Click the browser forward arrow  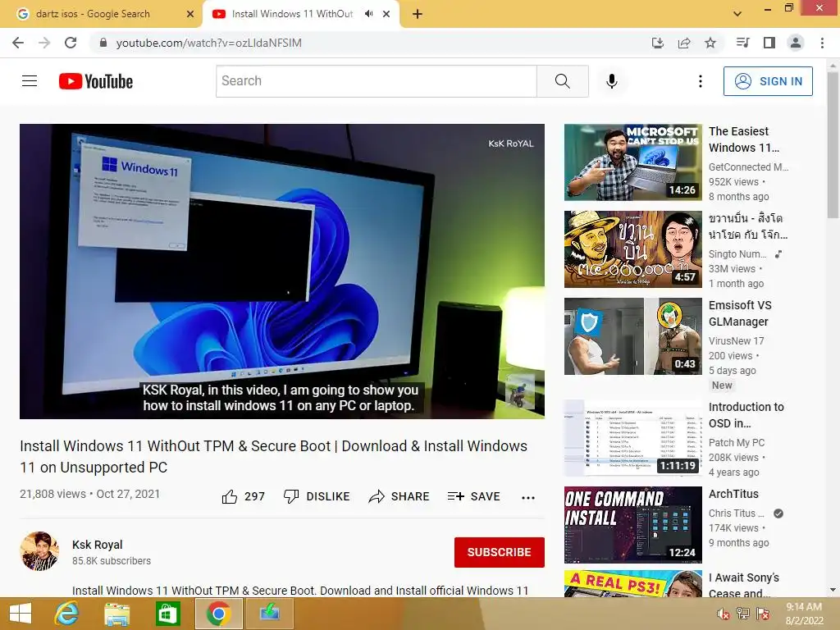tap(44, 43)
